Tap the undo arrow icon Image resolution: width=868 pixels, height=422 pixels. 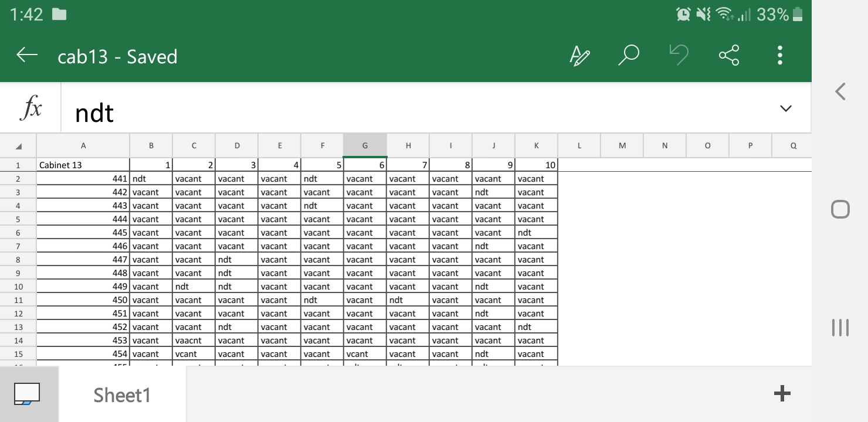tap(679, 56)
